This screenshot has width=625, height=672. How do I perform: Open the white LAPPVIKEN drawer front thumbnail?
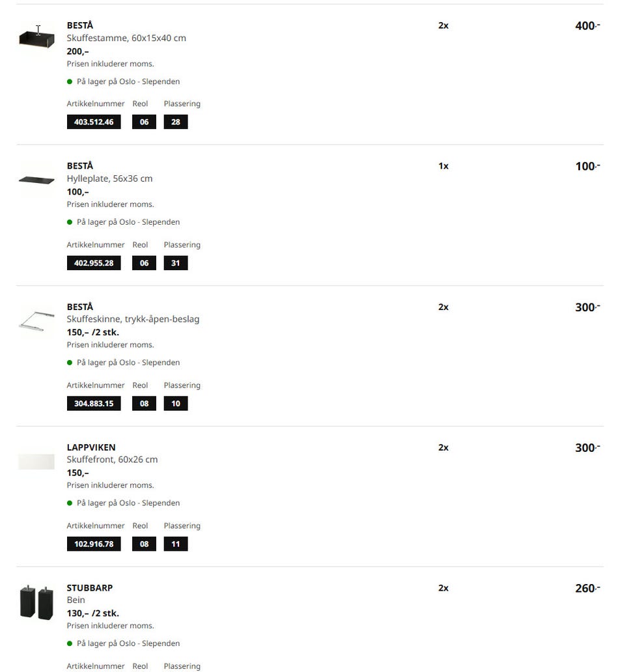pyautogui.click(x=36, y=462)
